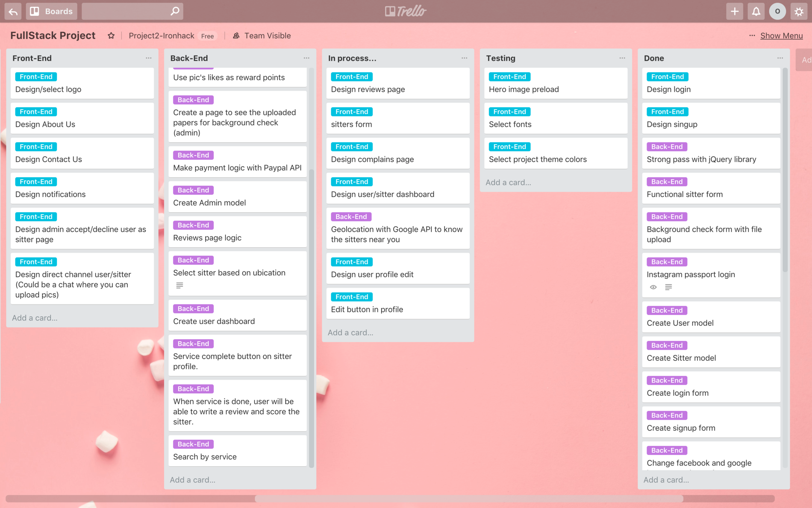
Task: Click the user avatar O icon
Action: (x=777, y=11)
